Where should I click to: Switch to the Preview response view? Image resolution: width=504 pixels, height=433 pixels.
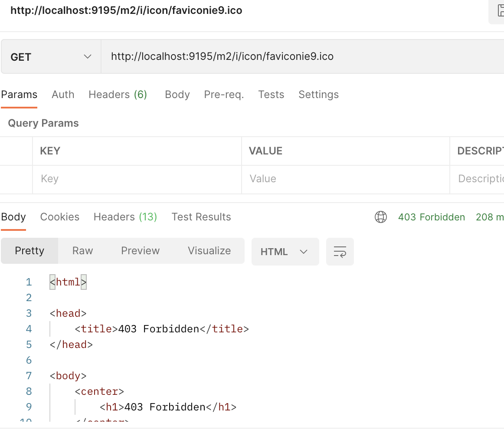tap(140, 251)
